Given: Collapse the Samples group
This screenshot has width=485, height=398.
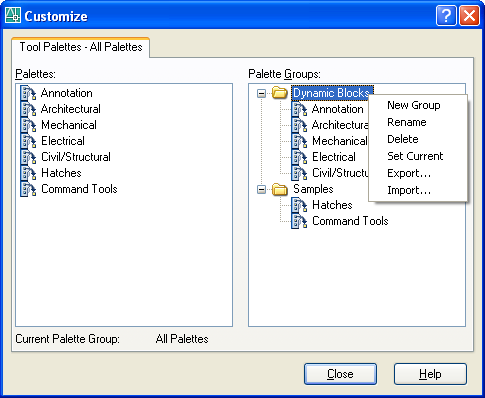Looking at the screenshot, I should (x=262, y=189).
